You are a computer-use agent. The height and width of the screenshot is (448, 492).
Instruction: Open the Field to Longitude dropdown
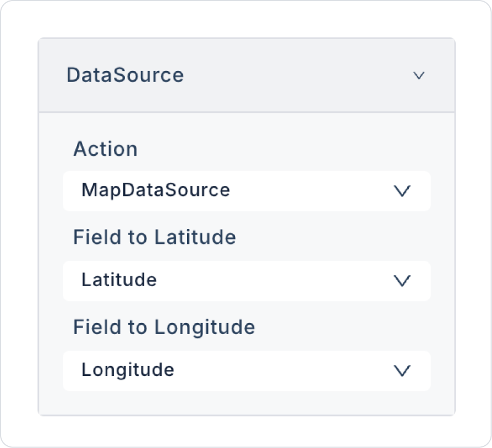click(247, 370)
